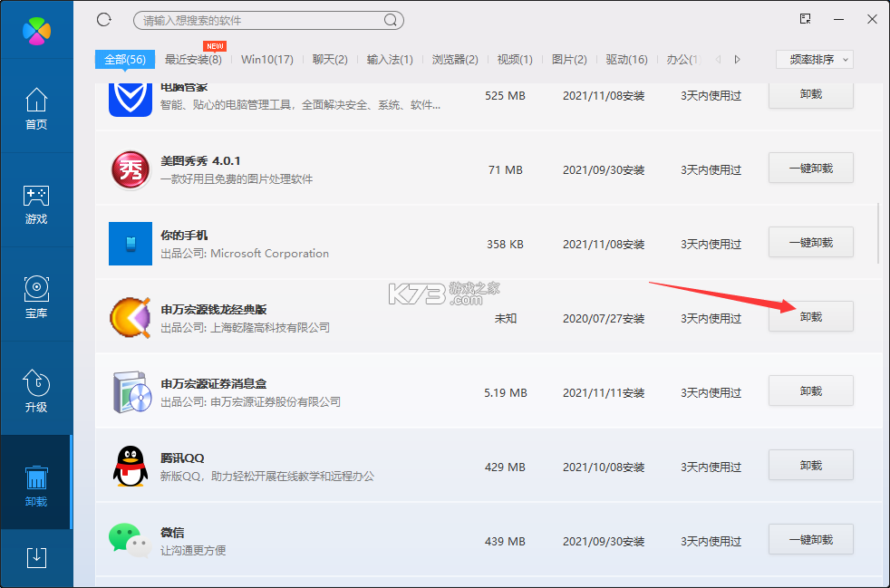Click the 未知 size value
This screenshot has height=588, width=890.
505,318
